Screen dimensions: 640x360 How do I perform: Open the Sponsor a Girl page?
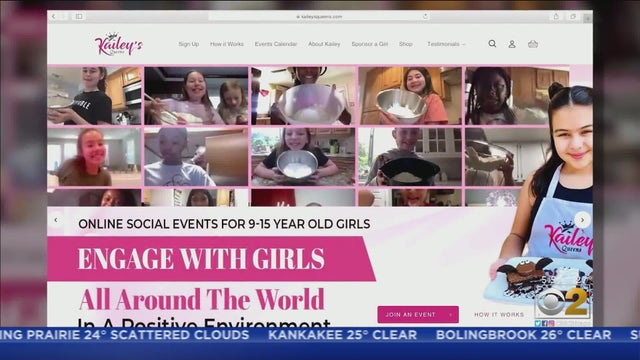pos(370,44)
